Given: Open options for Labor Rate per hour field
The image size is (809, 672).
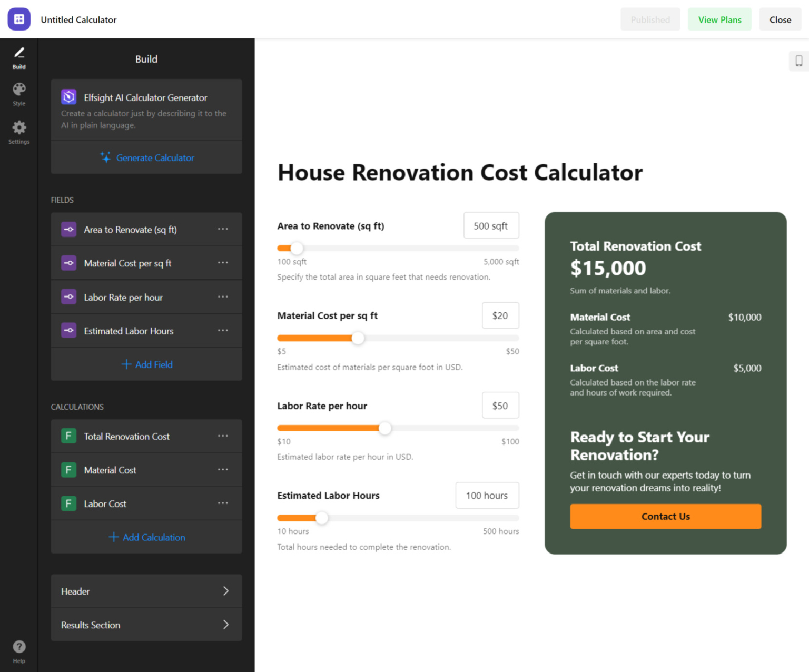Looking at the screenshot, I should click(223, 297).
